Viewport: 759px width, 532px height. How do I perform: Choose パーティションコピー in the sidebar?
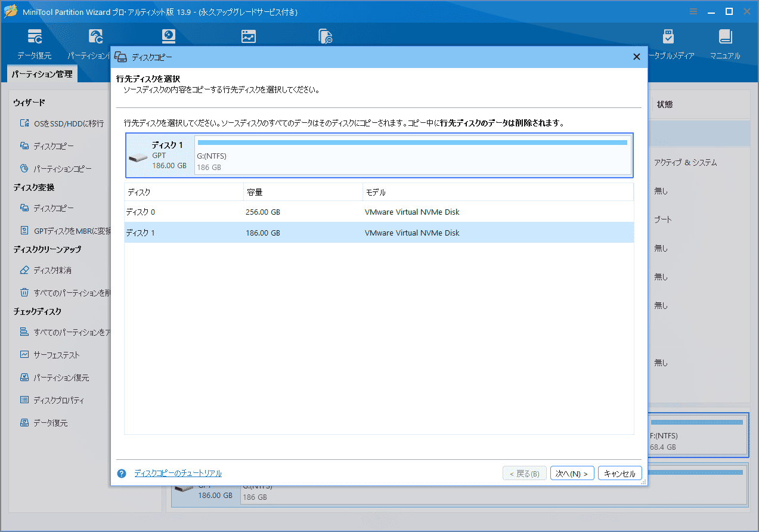[56, 169]
